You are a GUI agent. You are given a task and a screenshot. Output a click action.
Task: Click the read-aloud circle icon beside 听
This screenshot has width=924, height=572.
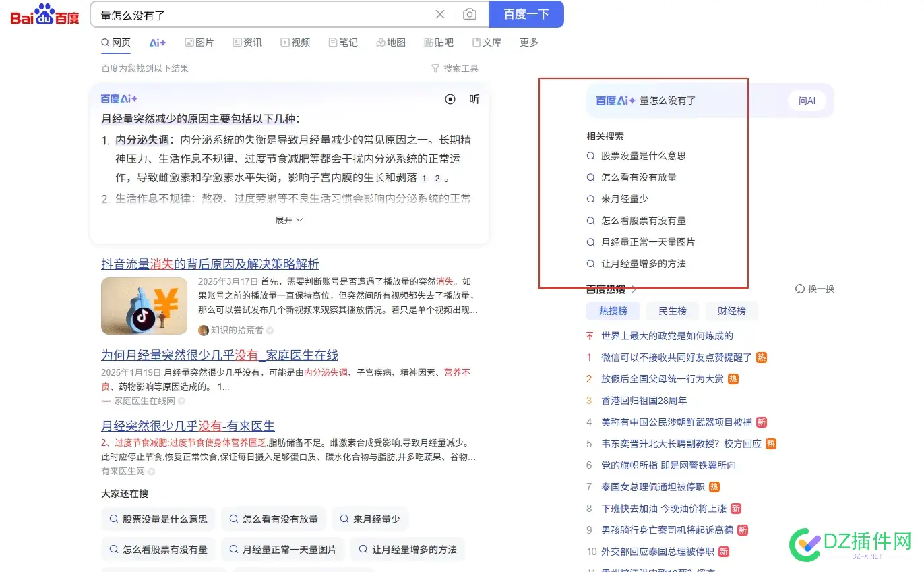(450, 99)
